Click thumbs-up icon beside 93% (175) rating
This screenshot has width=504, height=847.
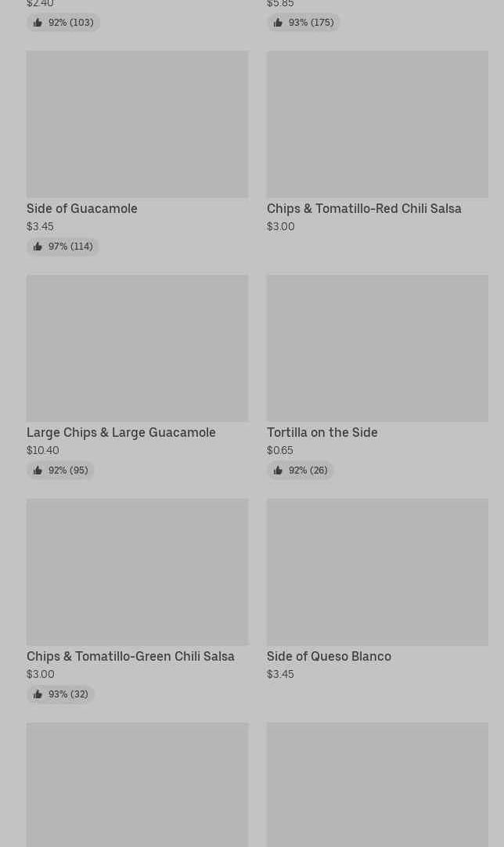[x=278, y=23]
